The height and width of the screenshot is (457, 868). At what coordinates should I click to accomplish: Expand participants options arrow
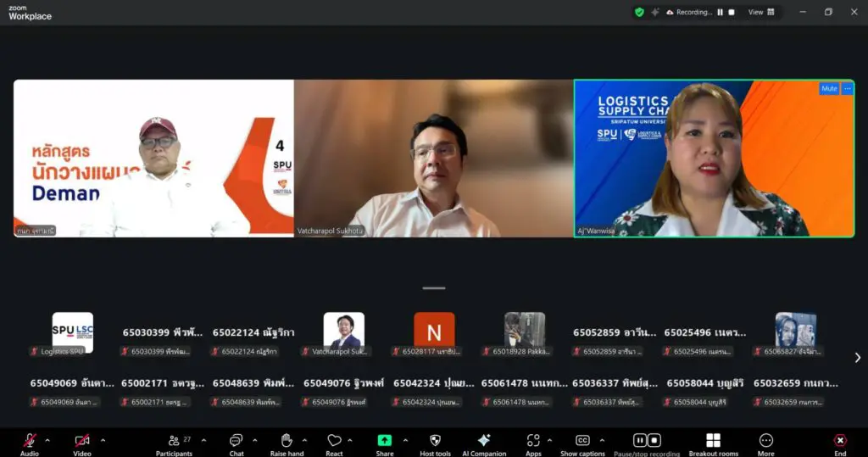point(203,441)
